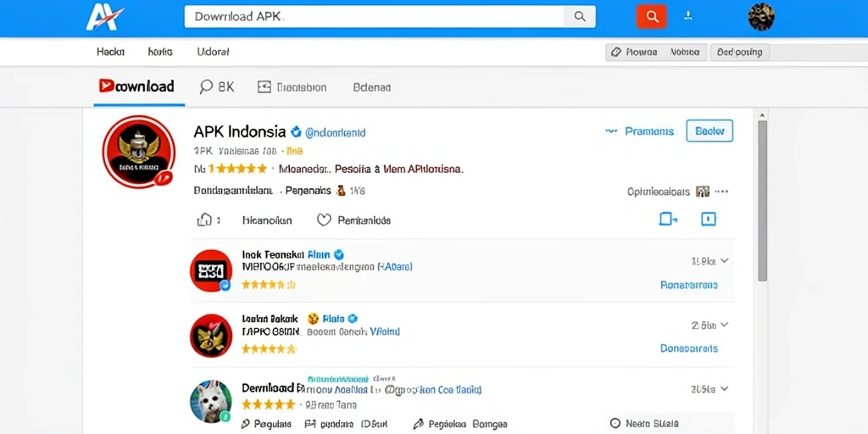The height and width of the screenshot is (434, 868).
Task: Click the 'APK Indonsia' title
Action: 240,131
